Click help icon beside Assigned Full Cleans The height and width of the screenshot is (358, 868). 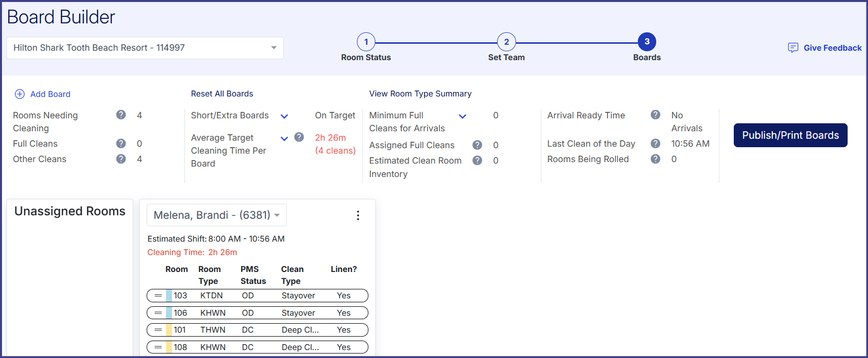(477, 145)
